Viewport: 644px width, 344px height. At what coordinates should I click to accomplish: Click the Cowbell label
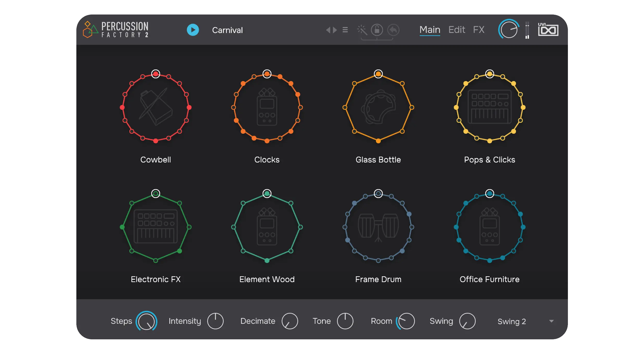click(156, 160)
